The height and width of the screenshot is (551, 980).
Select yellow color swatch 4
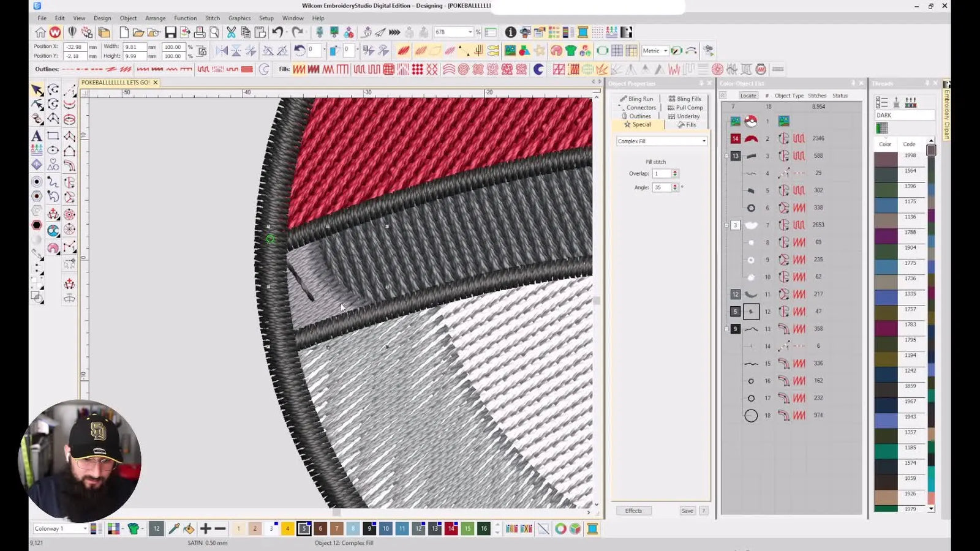point(287,528)
